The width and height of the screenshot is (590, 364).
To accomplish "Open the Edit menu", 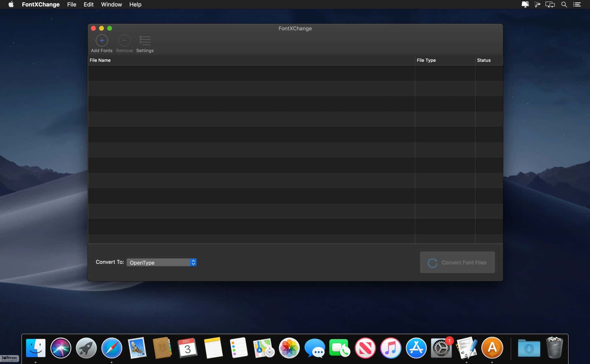I will 88,4.
